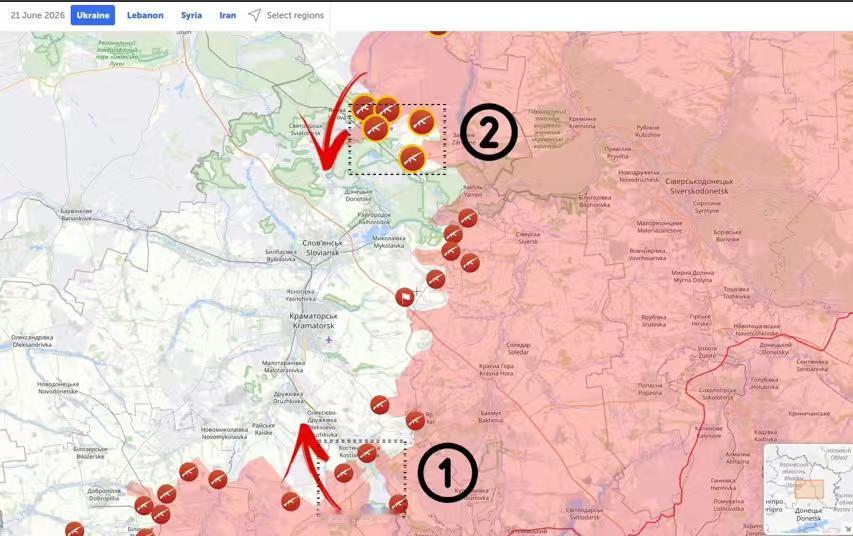Open the rifle marker directly beside the Yampil label
This screenshot has height=536, width=853.
(x=467, y=218)
